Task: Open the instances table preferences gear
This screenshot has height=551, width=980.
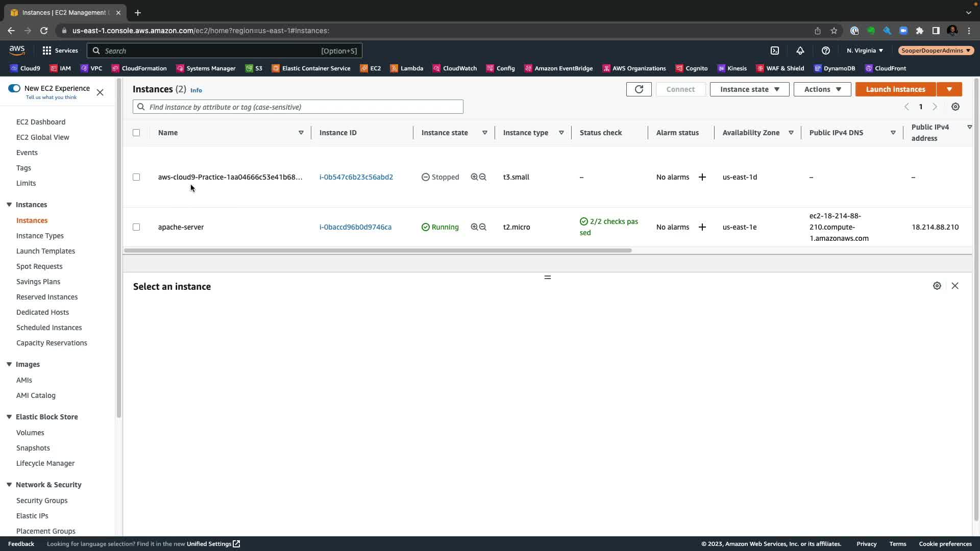Action: (955, 107)
